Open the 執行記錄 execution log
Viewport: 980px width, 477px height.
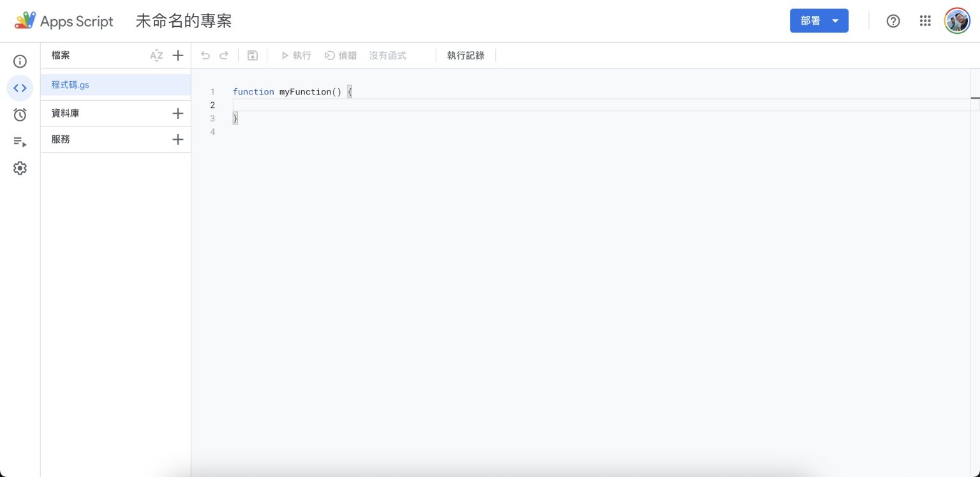(466, 56)
